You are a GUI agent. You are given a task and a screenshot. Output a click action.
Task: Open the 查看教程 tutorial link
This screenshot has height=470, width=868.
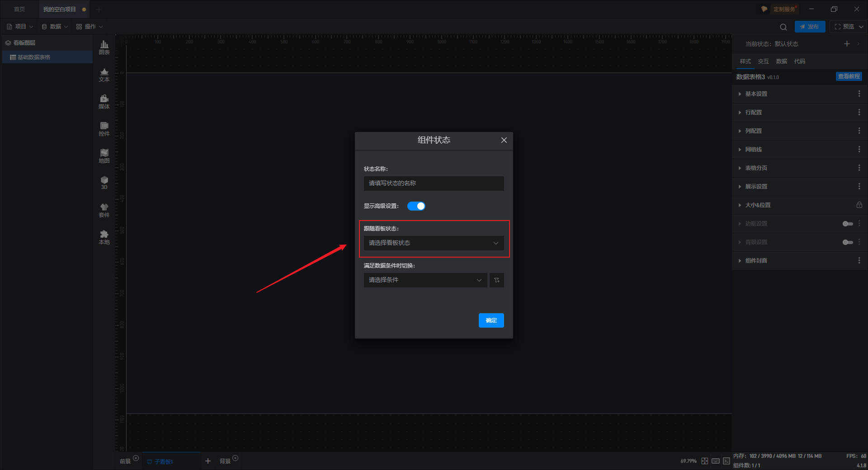849,76
